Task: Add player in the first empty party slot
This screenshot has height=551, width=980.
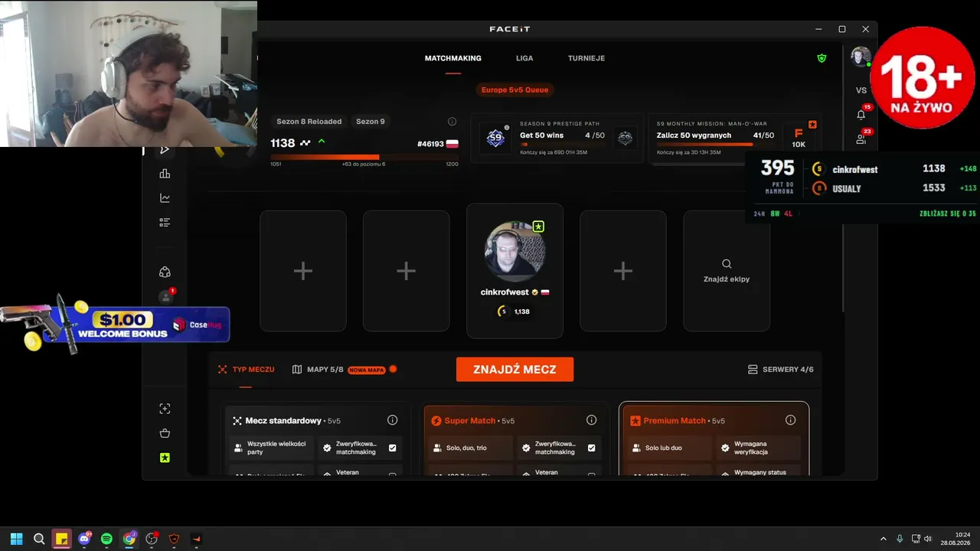Action: tap(303, 271)
